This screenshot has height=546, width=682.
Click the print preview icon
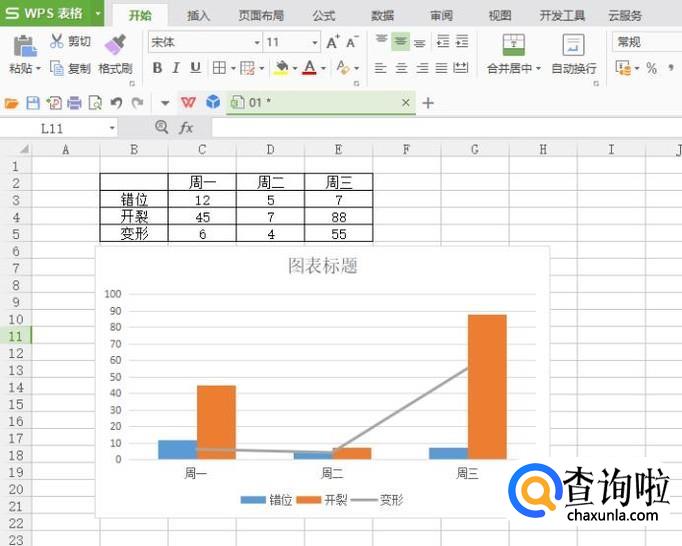click(95, 103)
